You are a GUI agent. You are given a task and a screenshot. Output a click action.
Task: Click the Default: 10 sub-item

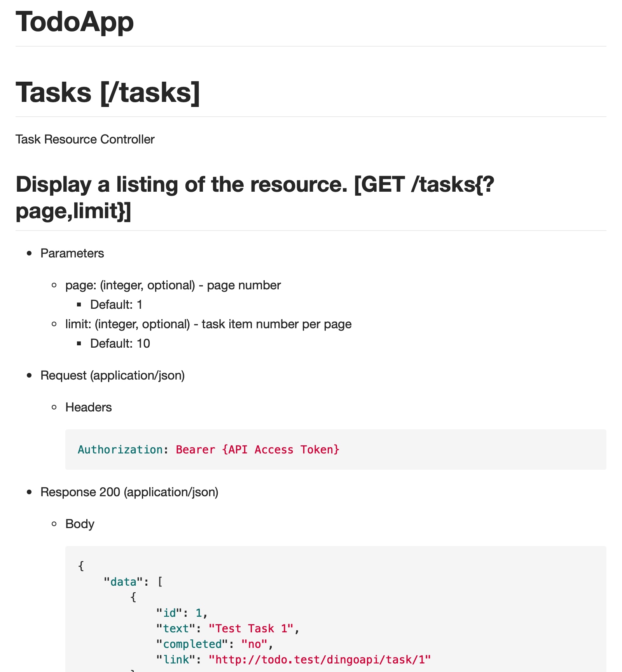pos(120,343)
